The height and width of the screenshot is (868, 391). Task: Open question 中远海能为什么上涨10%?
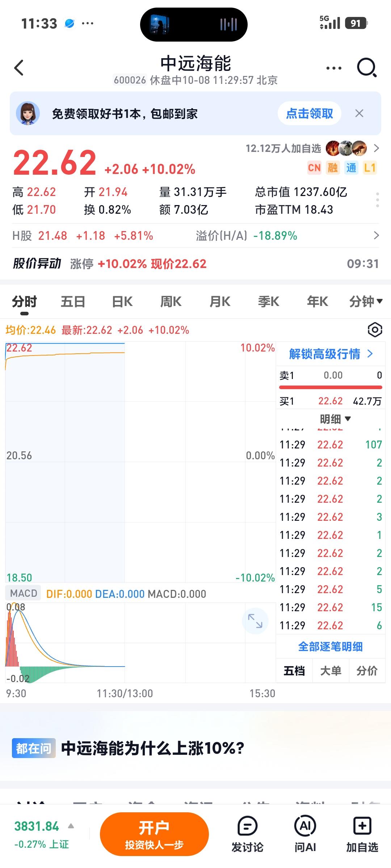152,748
